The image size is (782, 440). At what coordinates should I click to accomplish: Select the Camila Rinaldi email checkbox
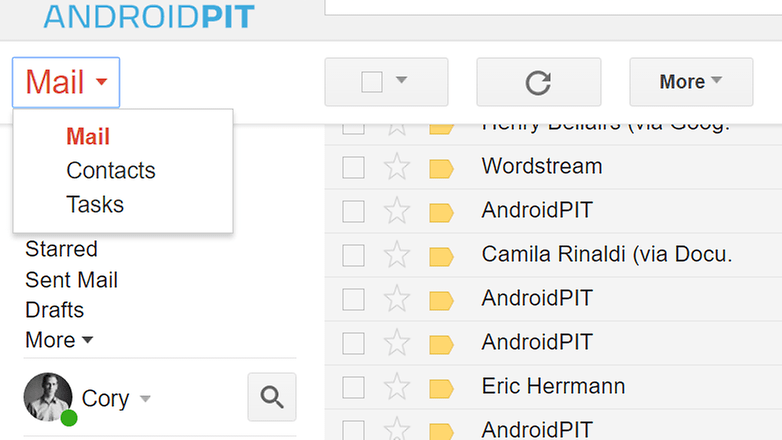coord(353,255)
